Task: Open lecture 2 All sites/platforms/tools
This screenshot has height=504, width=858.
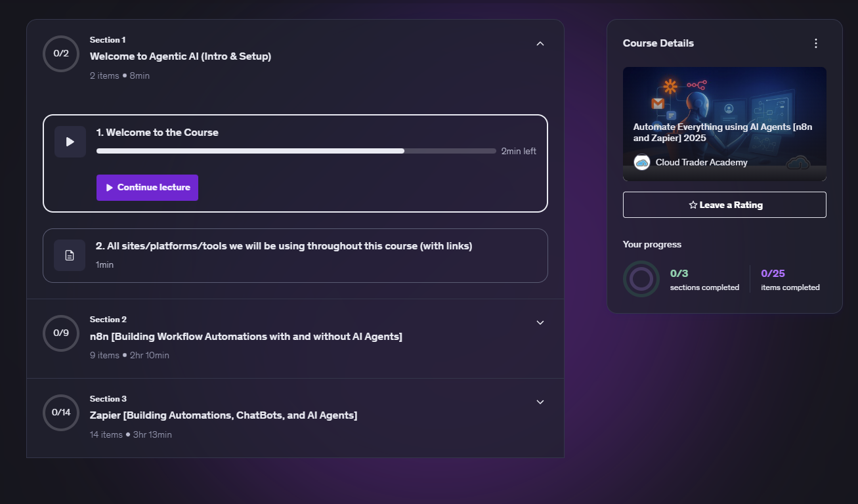Action: click(284, 246)
